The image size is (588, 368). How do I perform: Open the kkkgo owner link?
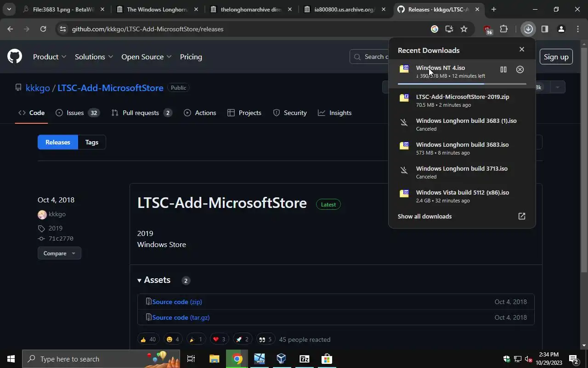click(x=38, y=87)
